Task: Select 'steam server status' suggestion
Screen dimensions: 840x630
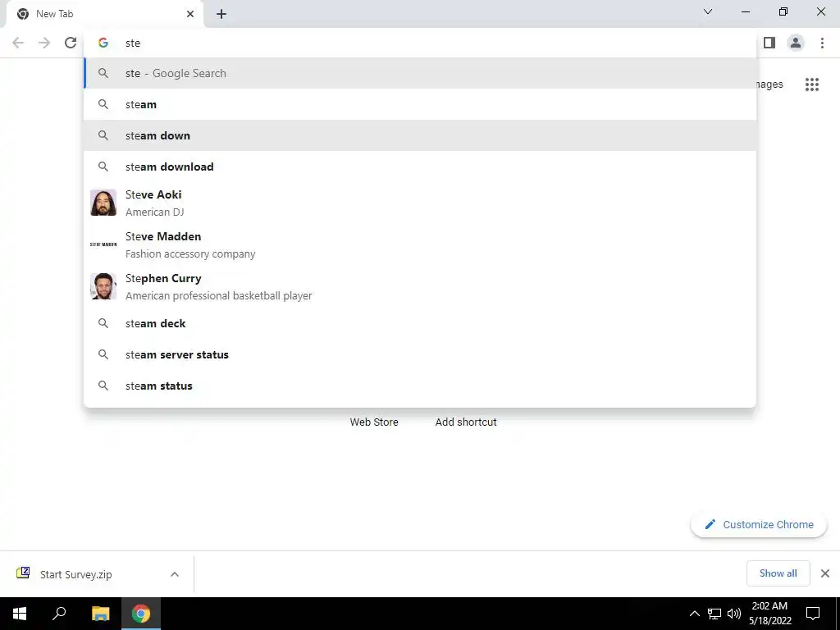Action: 420,354
